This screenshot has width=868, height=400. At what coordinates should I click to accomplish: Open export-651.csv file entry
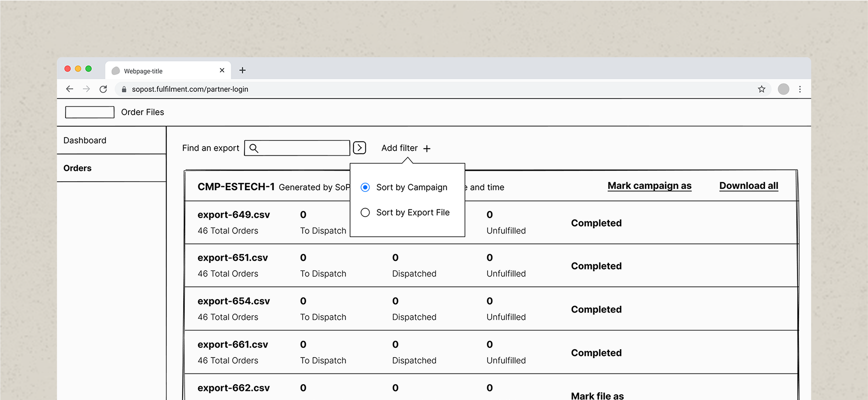coord(233,258)
